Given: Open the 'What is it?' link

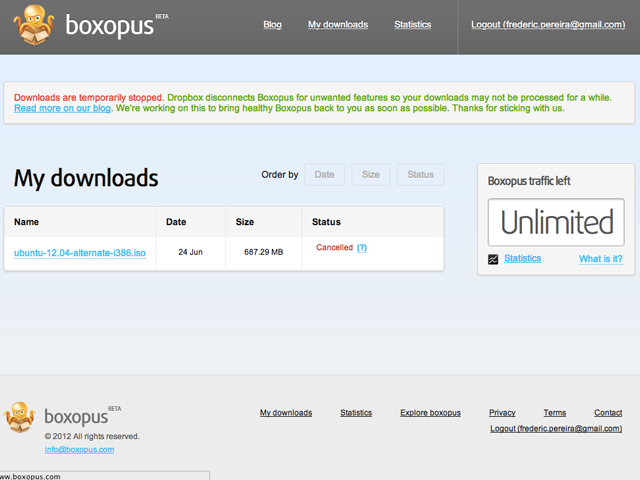Looking at the screenshot, I should (601, 259).
